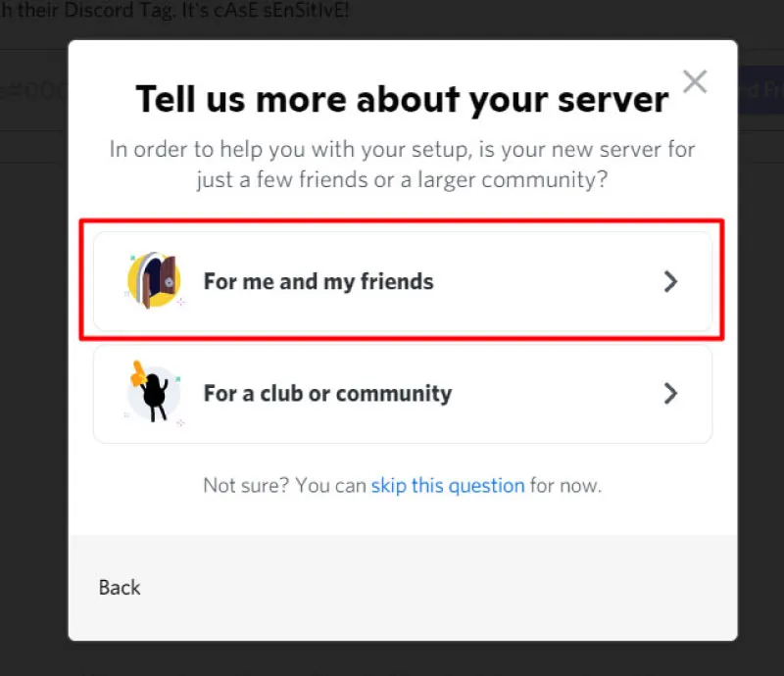Viewport: 784px width, 676px height.
Task: Click the 'Not sure? You can' text
Action: point(284,486)
